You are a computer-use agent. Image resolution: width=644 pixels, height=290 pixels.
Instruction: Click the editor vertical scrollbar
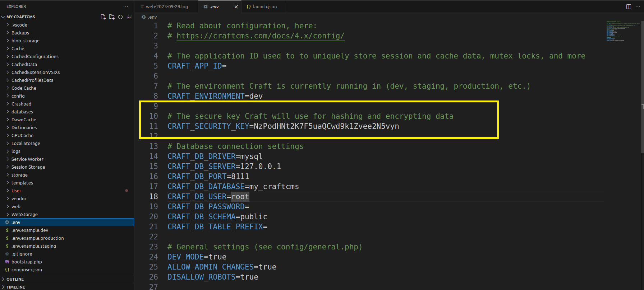[x=642, y=86]
